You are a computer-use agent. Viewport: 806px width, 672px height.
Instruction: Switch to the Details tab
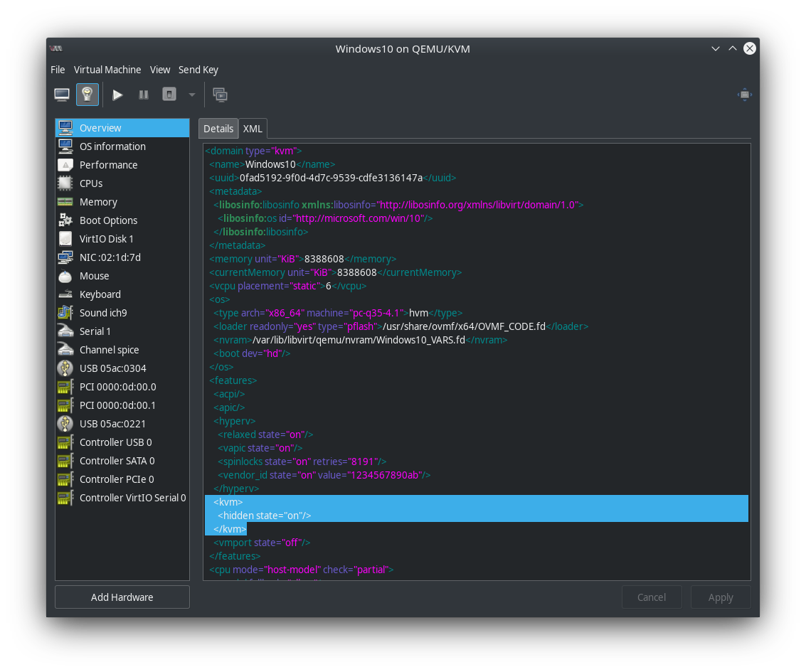(x=218, y=129)
